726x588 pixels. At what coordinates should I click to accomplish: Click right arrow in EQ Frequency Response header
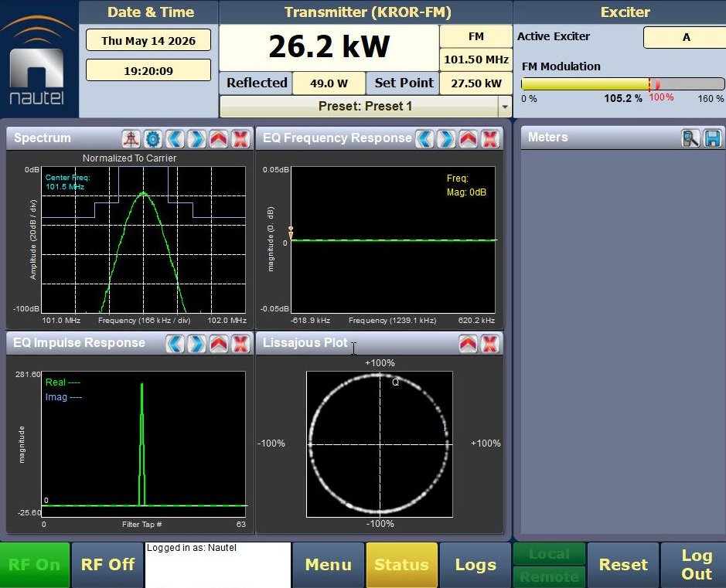(x=446, y=139)
